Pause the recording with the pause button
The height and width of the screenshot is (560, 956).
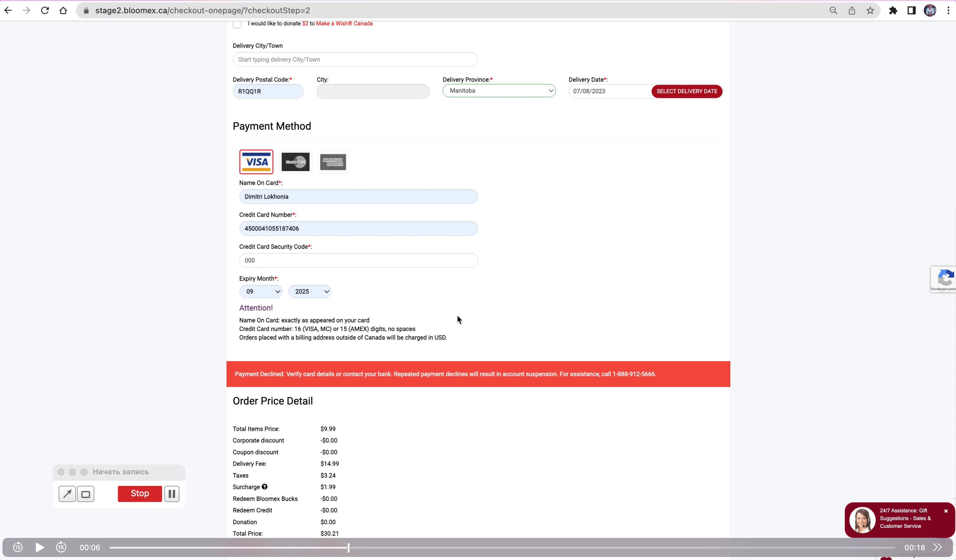[x=172, y=494]
